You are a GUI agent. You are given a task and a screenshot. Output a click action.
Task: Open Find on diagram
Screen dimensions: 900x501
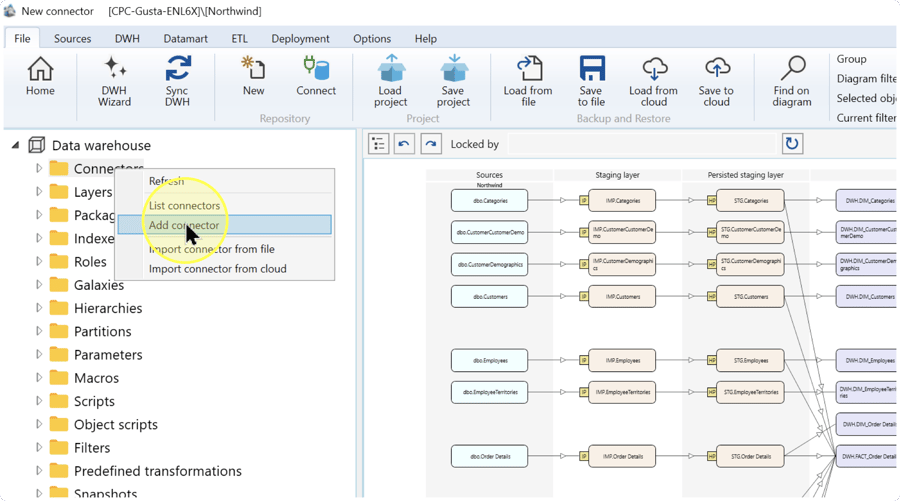(793, 68)
